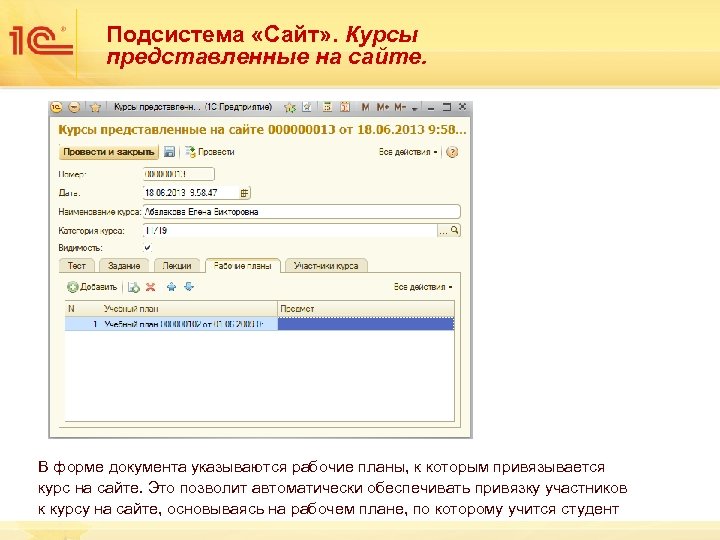Open date picker calendar icon

[x=245, y=193]
